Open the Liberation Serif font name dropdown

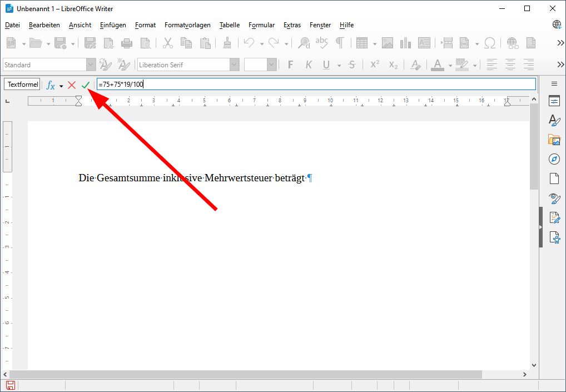[234, 64]
